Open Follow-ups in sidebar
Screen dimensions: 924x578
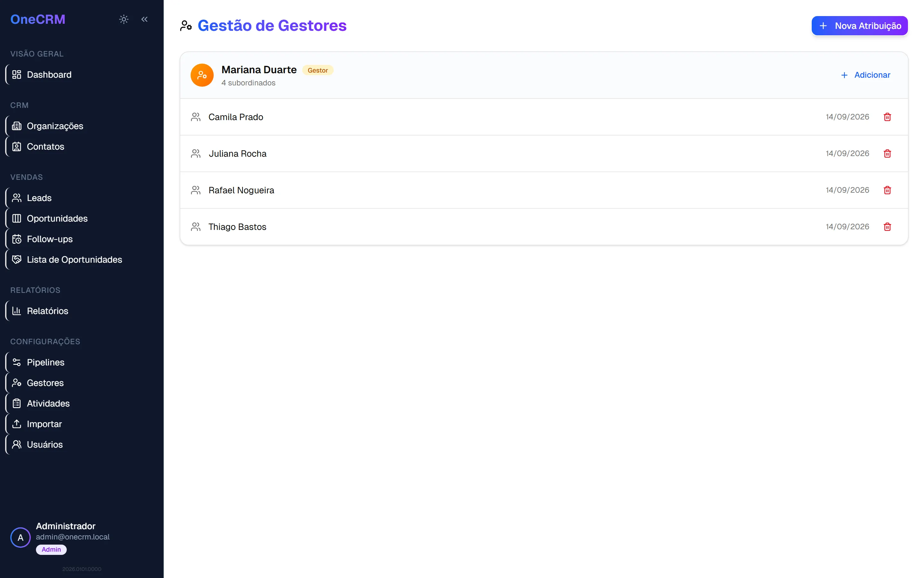82,239
